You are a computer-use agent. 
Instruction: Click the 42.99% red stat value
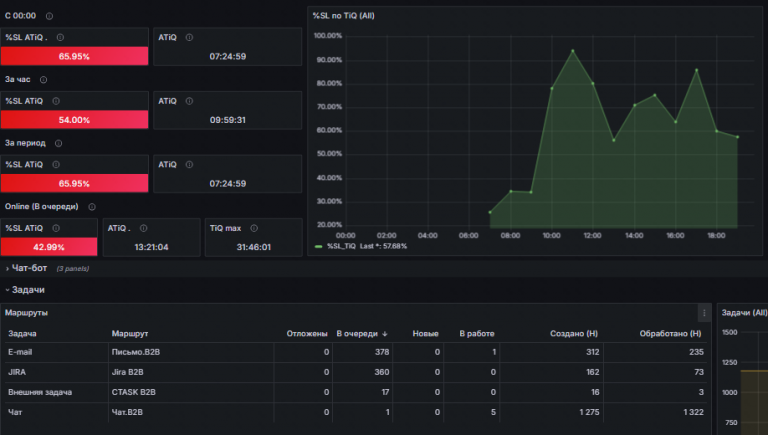(x=49, y=247)
